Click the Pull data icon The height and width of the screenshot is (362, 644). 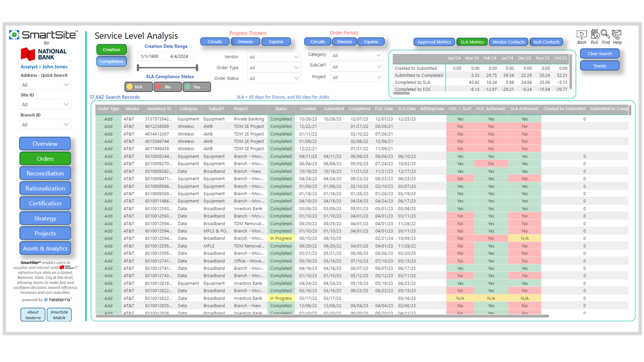(x=595, y=35)
